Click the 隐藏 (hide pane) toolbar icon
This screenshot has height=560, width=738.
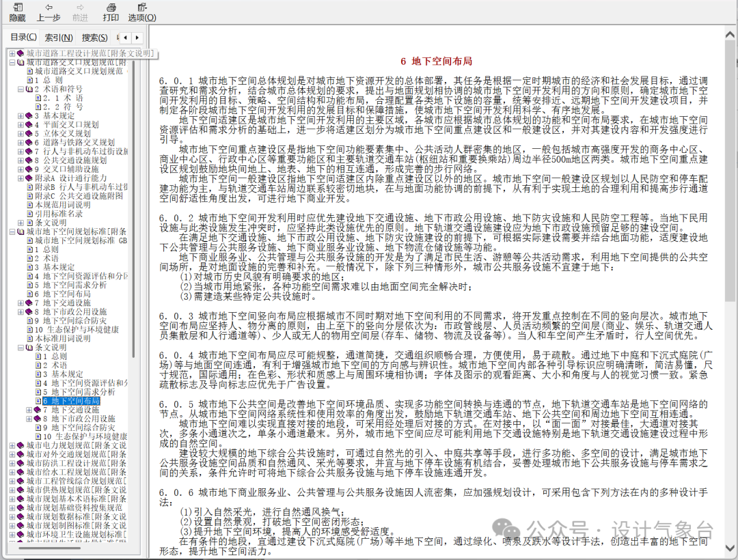coord(17,8)
